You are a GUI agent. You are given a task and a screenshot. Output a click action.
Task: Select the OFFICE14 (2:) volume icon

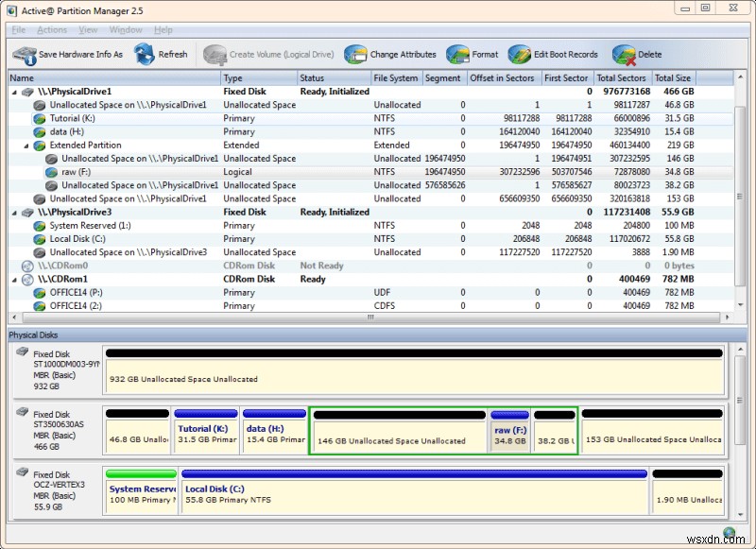pyautogui.click(x=39, y=306)
